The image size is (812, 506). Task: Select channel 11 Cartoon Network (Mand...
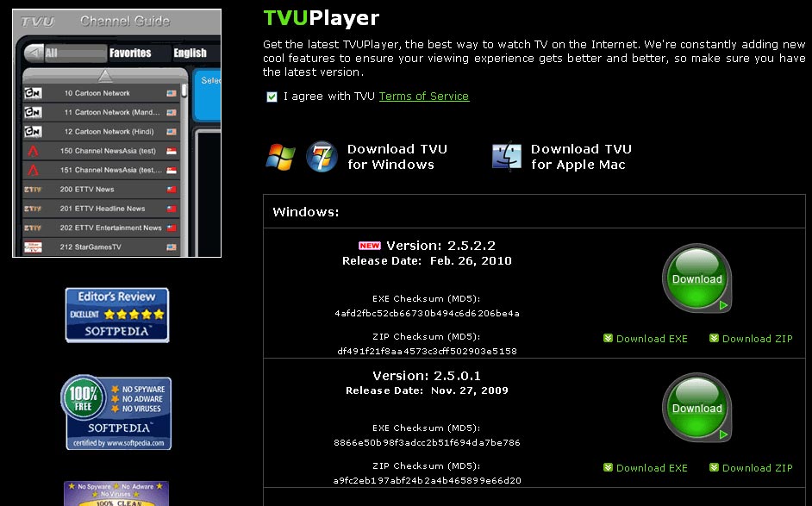tap(101, 112)
